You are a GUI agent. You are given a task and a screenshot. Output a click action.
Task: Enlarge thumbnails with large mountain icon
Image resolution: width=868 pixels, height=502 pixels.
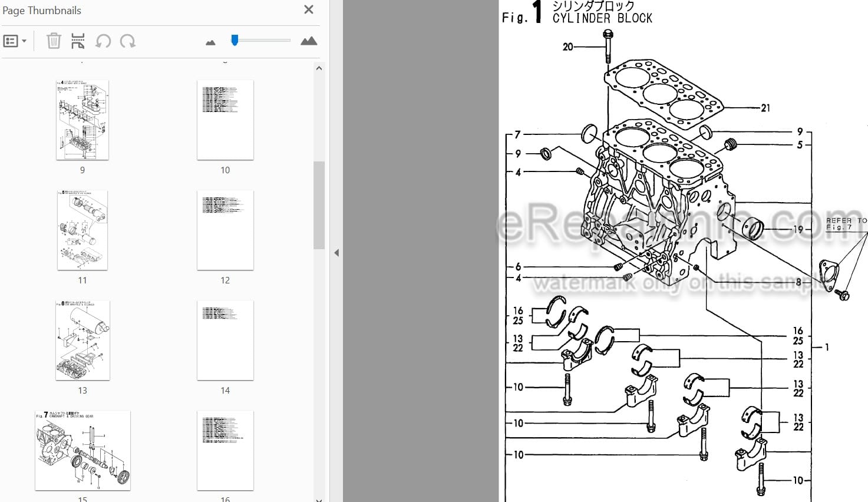pyautogui.click(x=309, y=41)
